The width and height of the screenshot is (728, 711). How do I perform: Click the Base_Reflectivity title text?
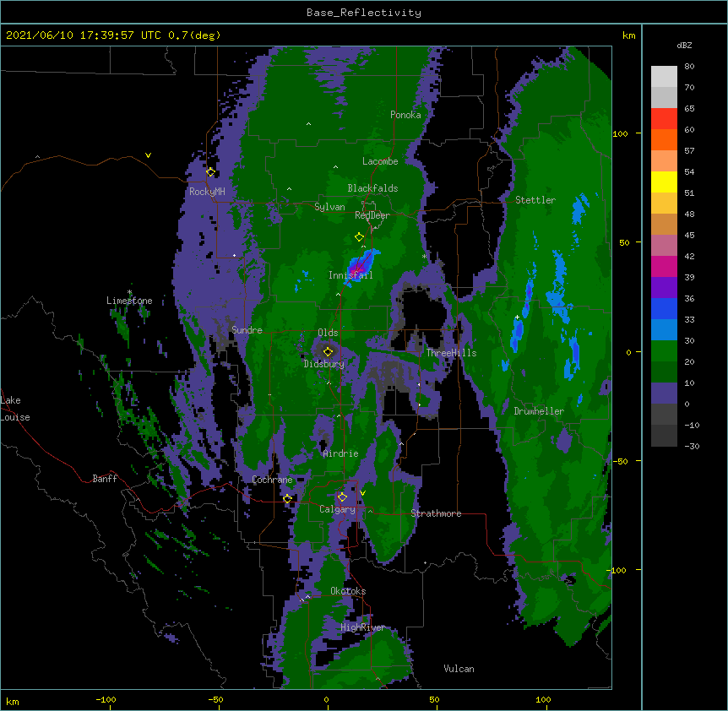364,13
